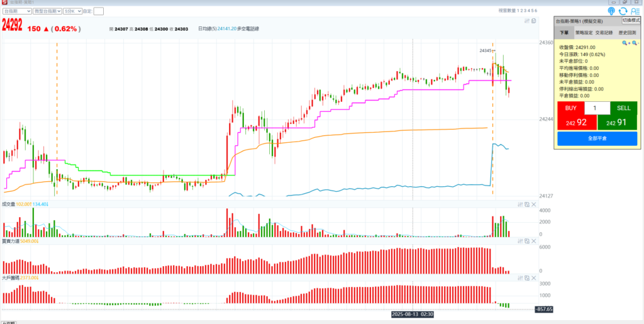Close the 買賣力道 sub-chart panel
Image resolution: width=644 pixels, height=324 pixels.
534,240
